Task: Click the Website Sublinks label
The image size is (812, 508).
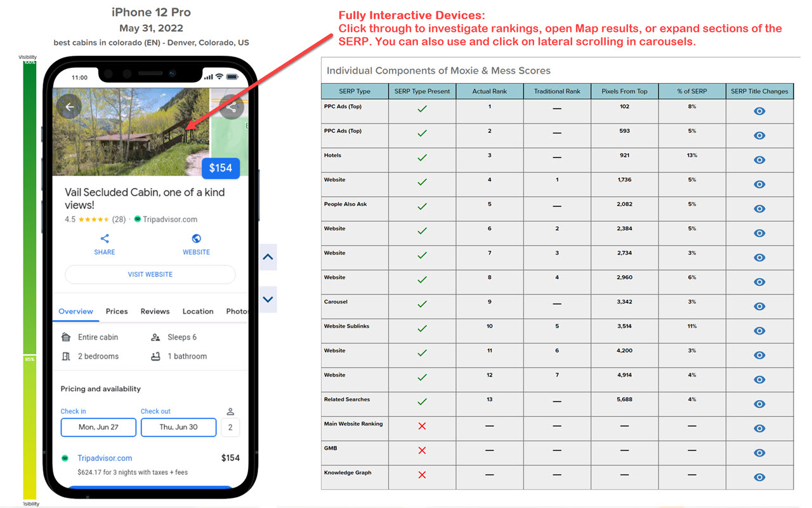Action: [x=346, y=326]
